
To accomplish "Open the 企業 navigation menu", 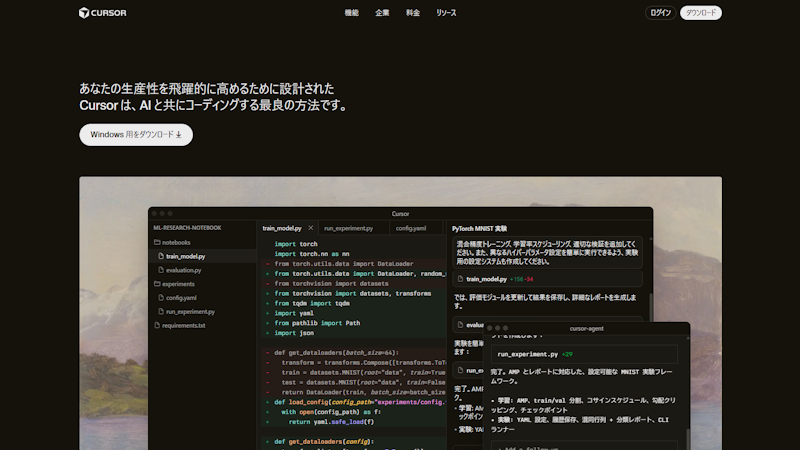I will pyautogui.click(x=382, y=13).
